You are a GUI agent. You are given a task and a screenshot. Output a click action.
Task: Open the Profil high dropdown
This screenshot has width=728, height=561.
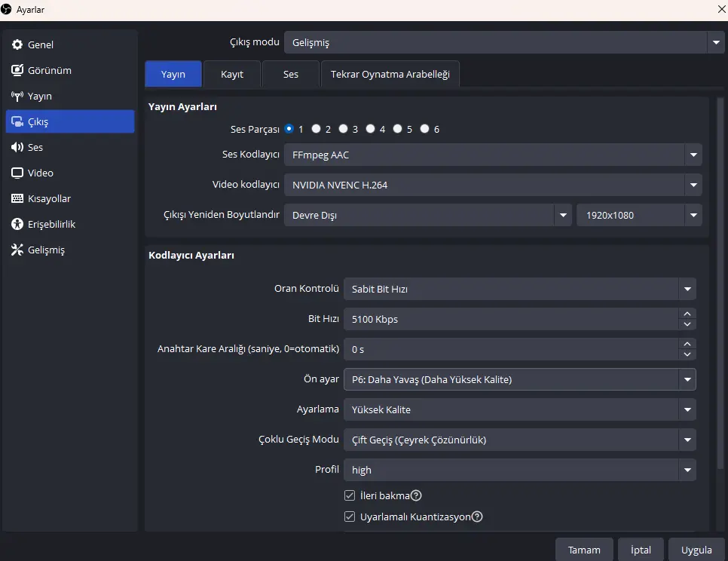(520, 470)
